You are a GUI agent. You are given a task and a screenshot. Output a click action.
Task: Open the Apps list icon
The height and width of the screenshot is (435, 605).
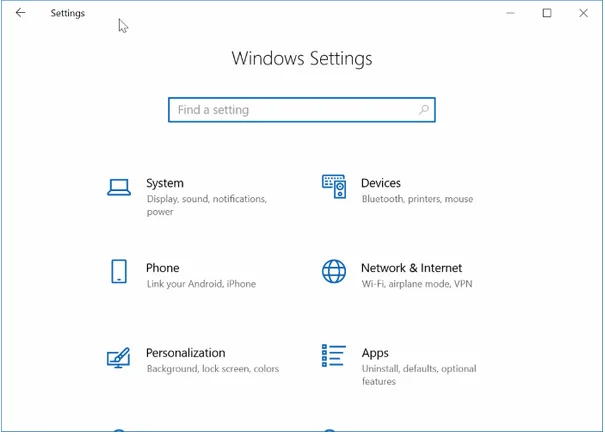334,355
